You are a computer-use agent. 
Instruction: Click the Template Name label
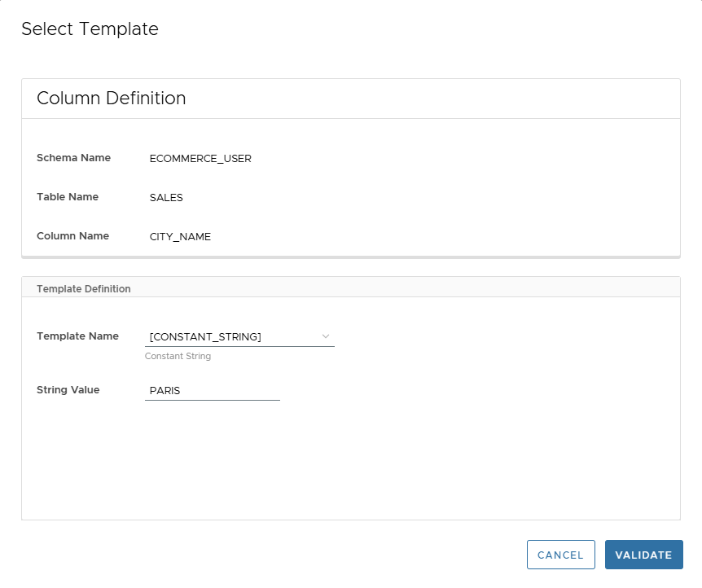point(77,336)
